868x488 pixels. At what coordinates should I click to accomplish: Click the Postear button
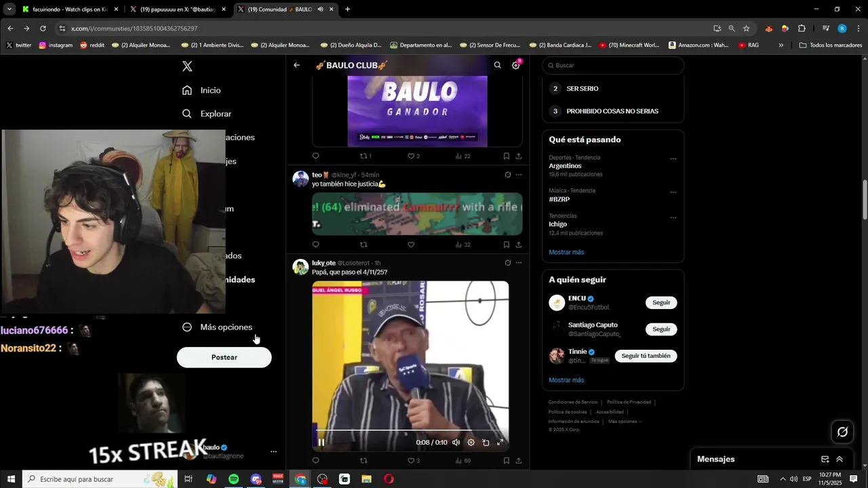pyautogui.click(x=224, y=357)
